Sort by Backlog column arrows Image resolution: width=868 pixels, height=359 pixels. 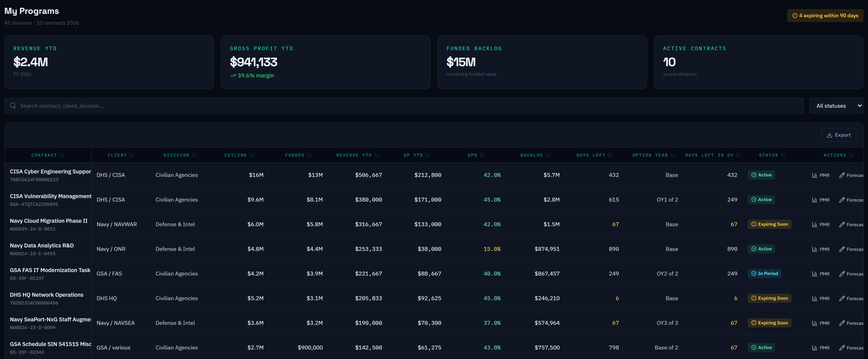point(547,155)
